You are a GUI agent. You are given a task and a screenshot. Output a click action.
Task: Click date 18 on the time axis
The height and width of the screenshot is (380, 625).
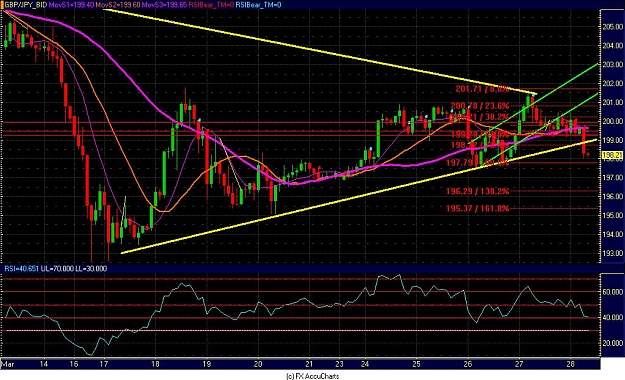155,364
